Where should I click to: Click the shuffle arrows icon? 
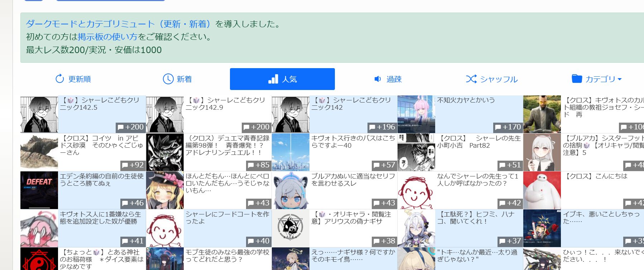tap(471, 79)
